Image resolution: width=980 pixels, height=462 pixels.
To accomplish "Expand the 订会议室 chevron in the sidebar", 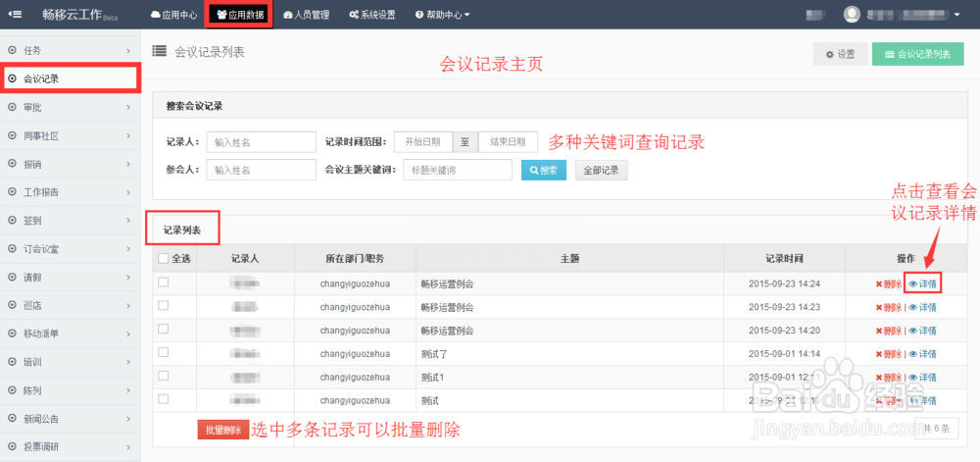I will click(128, 249).
